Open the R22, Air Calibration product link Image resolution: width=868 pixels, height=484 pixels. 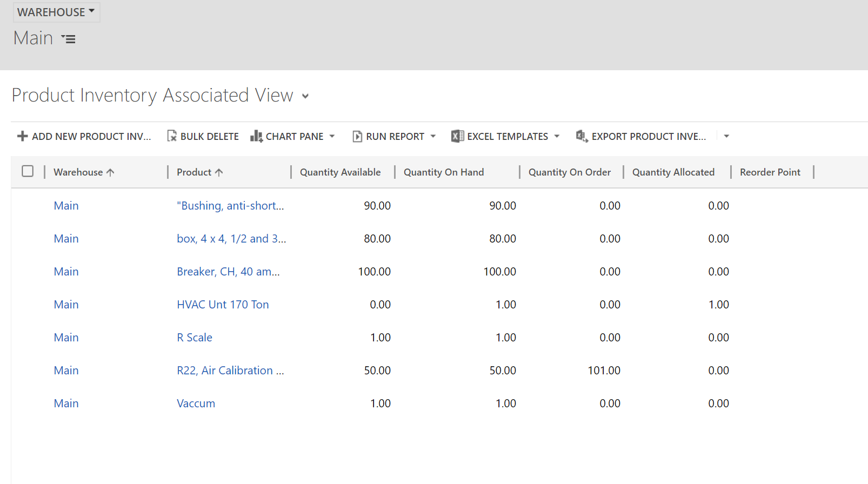tap(230, 371)
